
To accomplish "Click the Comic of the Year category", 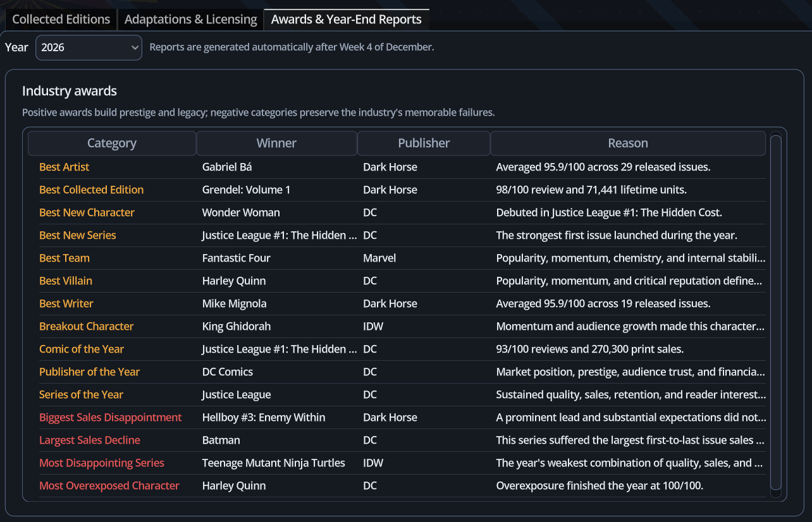I will click(x=82, y=349).
